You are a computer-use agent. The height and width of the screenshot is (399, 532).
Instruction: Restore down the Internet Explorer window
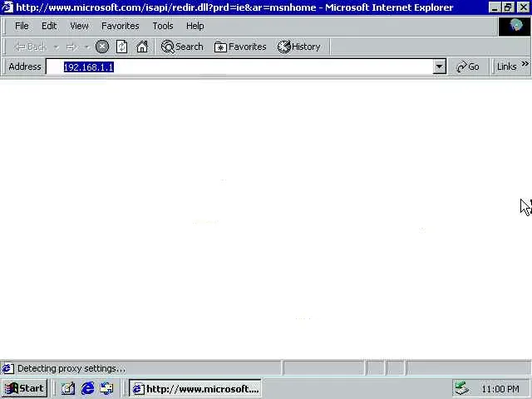508,7
